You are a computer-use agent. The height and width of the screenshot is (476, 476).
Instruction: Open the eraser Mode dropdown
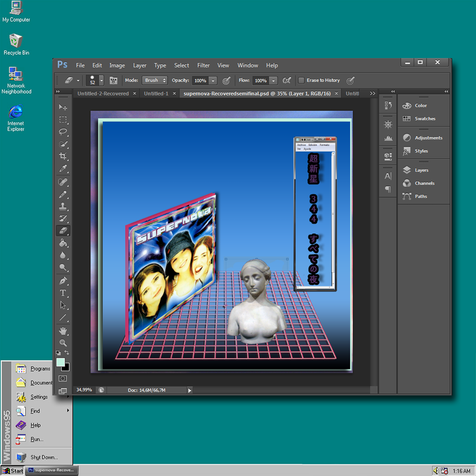tap(155, 81)
